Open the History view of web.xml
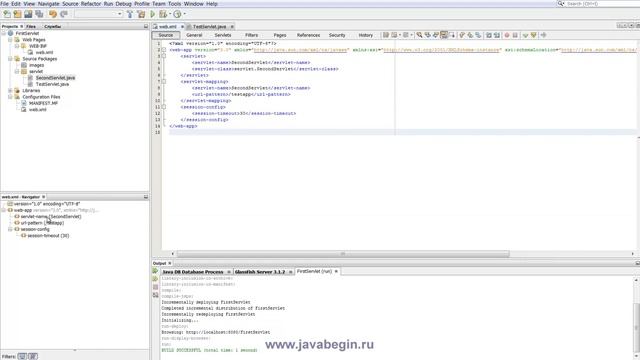Viewport: 640px width, 360px height. point(366,35)
